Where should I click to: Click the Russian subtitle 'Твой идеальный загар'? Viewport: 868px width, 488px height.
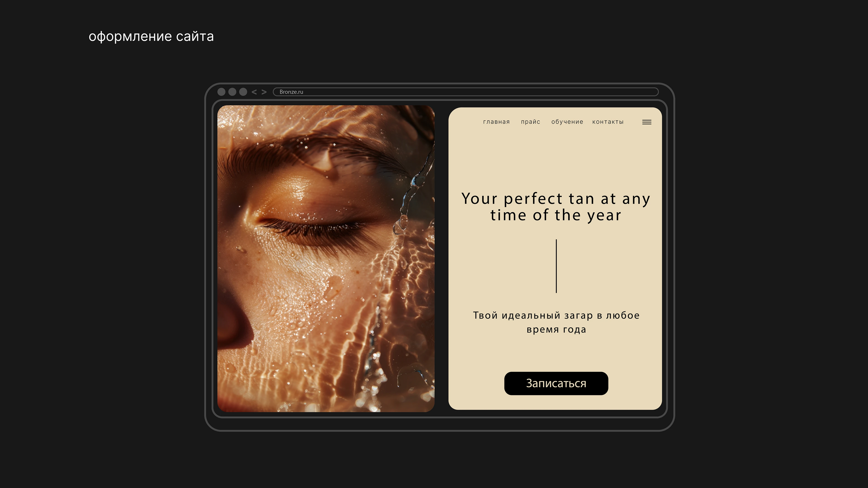556,322
